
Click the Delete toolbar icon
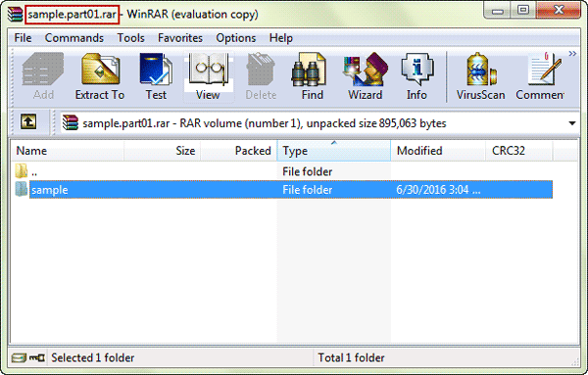coord(261,76)
